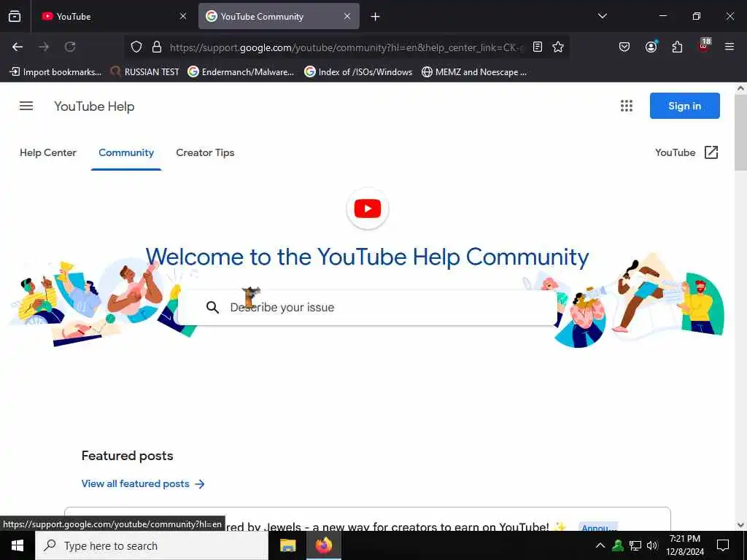Click the magnifier icon in search box
This screenshot has height=560, width=747.
[212, 308]
